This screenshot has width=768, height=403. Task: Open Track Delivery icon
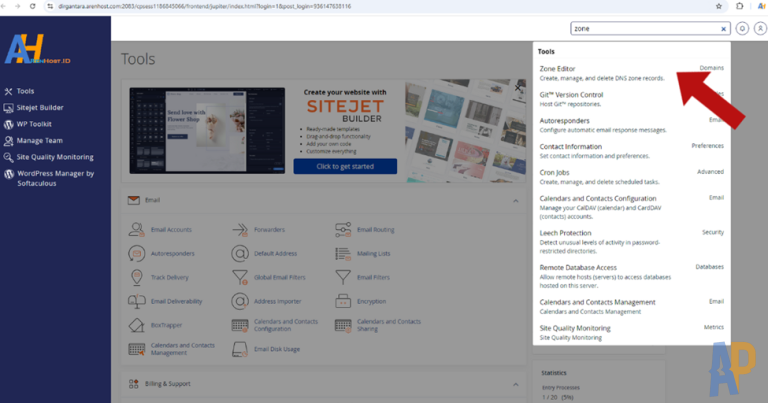click(x=137, y=278)
